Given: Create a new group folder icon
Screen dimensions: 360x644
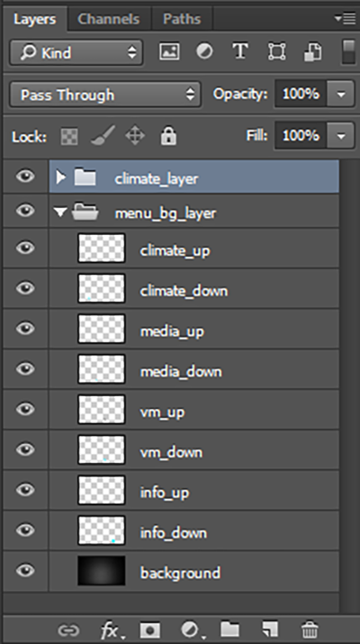Looking at the screenshot, I should (229, 630).
